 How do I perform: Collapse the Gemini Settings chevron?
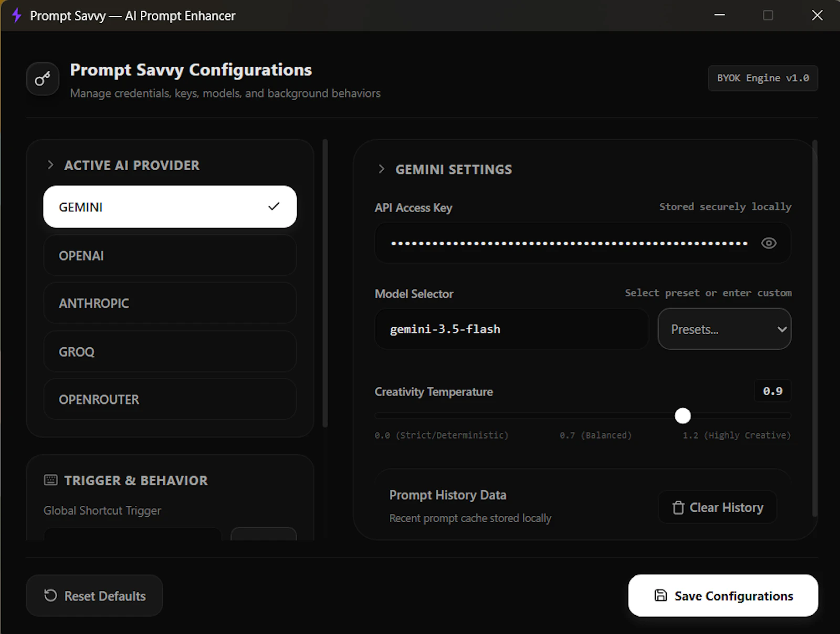(x=382, y=169)
